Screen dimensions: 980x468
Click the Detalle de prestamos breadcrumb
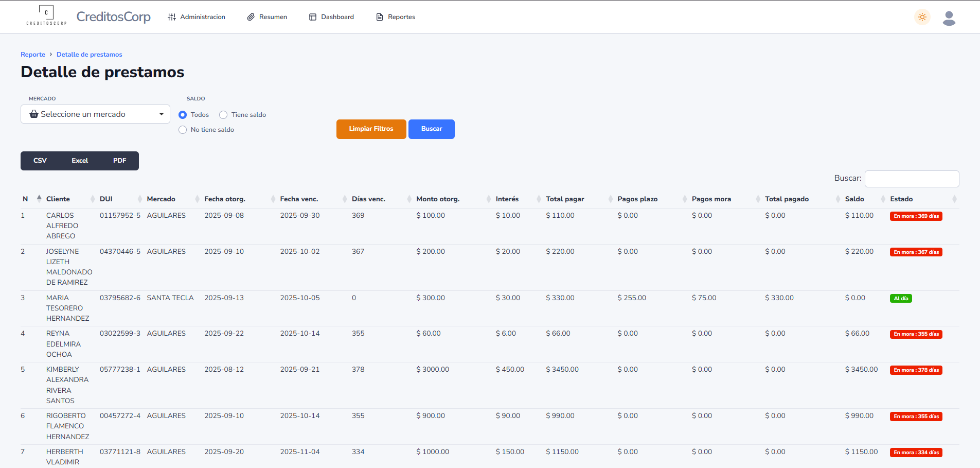(x=90, y=55)
